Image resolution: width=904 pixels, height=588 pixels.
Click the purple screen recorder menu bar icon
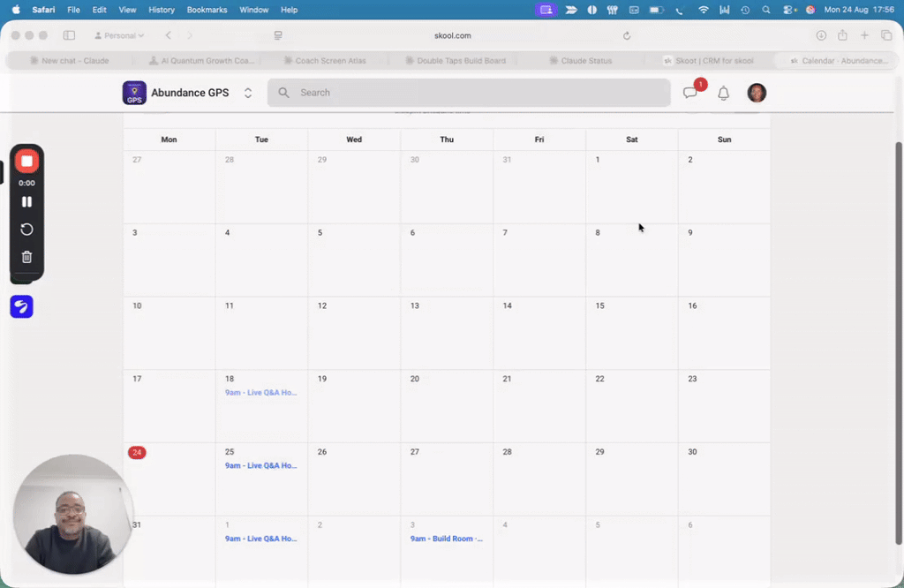coord(546,10)
